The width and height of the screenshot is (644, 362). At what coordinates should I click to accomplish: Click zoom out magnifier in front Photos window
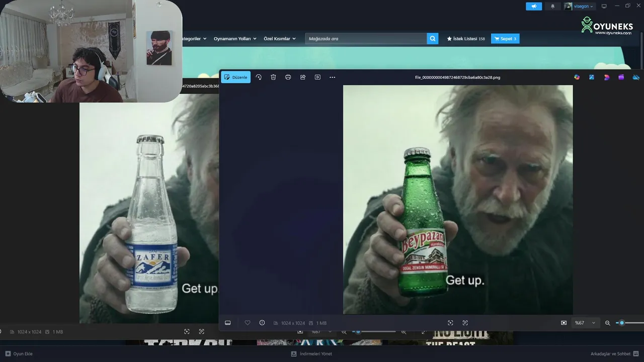tap(607, 323)
